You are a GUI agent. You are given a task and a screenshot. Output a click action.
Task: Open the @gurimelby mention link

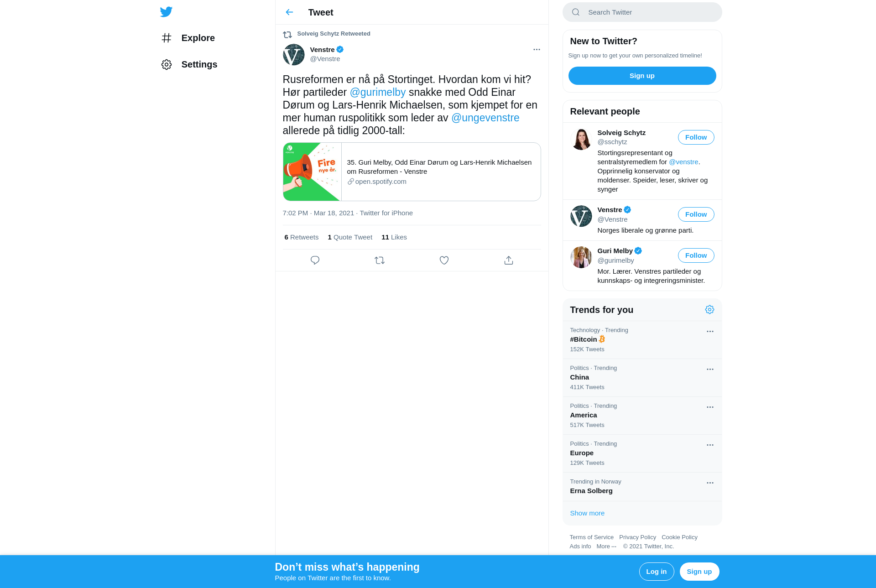[378, 92]
